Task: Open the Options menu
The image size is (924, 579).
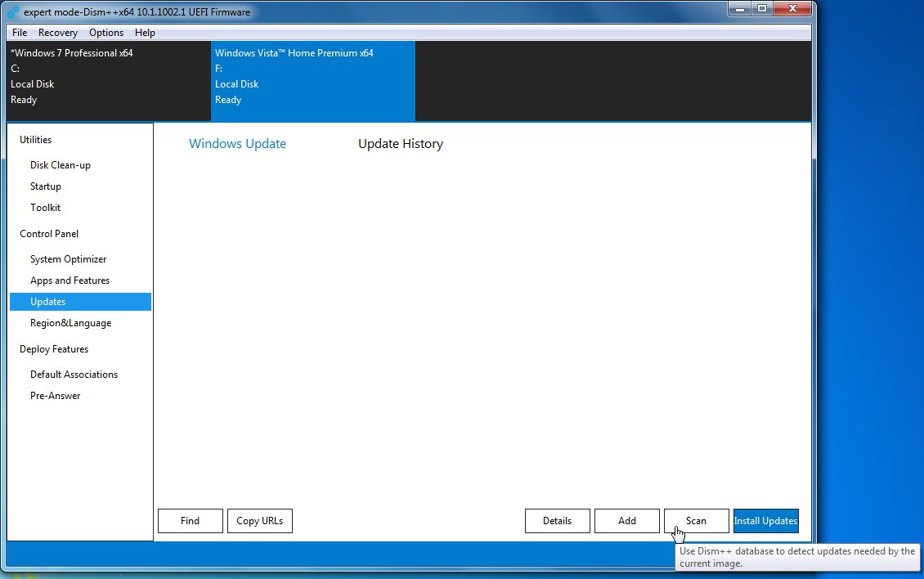Action: point(106,33)
